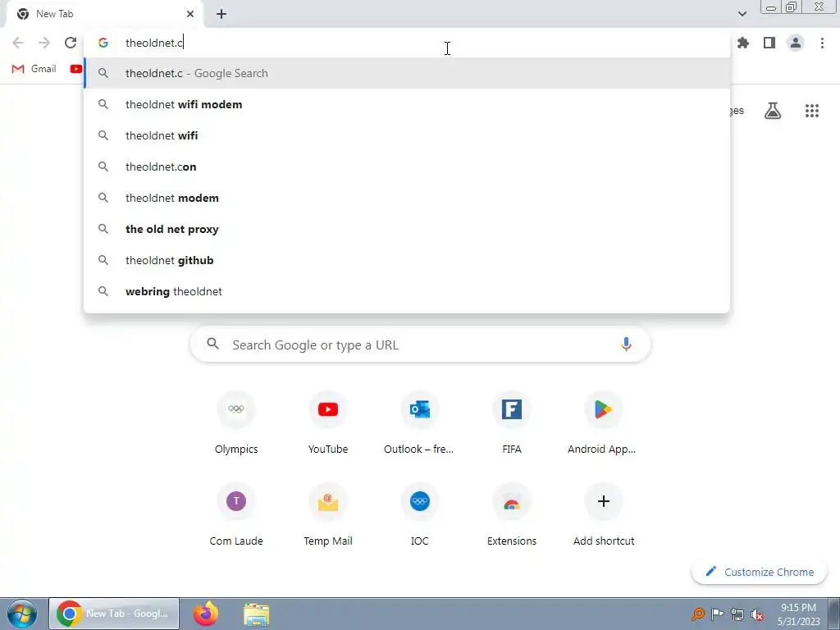Click the Chrome taskbar button
Viewport: 840px width, 630px height.
(114, 614)
